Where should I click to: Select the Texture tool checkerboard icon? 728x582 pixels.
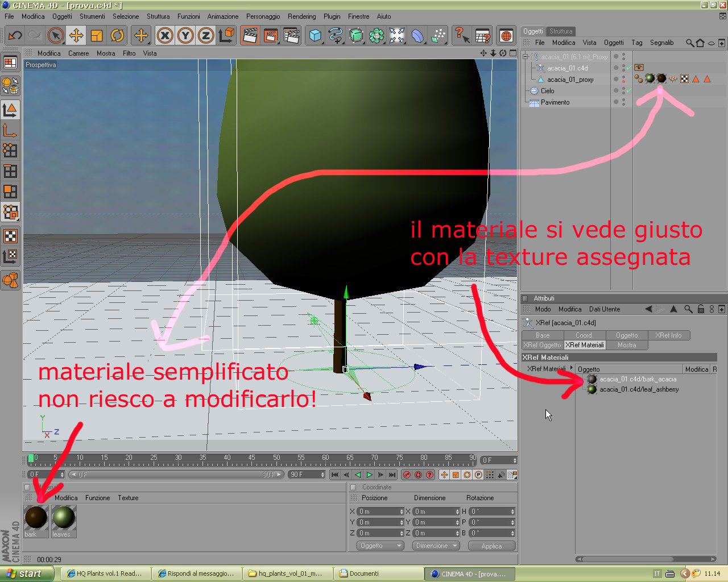tap(10, 236)
